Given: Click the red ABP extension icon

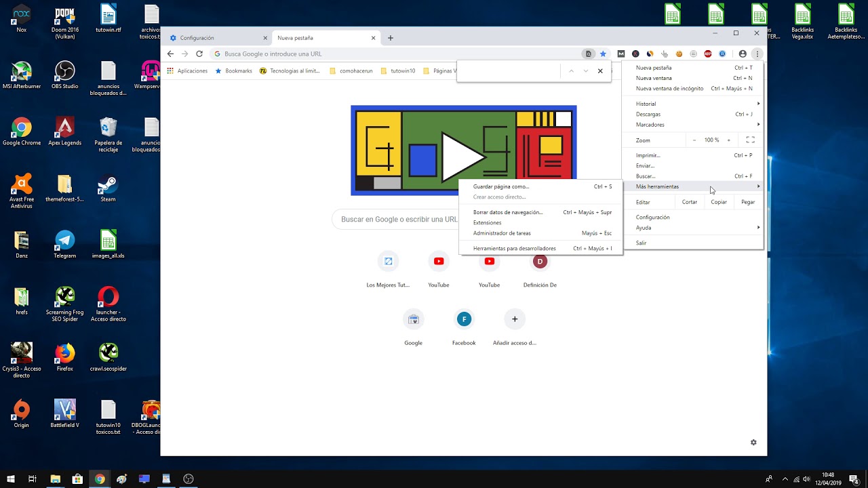Looking at the screenshot, I should (x=707, y=54).
